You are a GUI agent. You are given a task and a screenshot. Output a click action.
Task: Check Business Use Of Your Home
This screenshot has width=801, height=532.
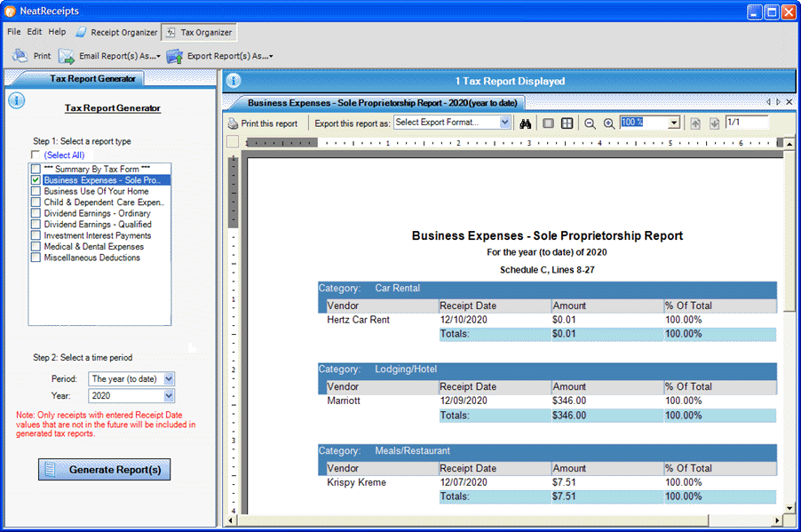(36, 191)
